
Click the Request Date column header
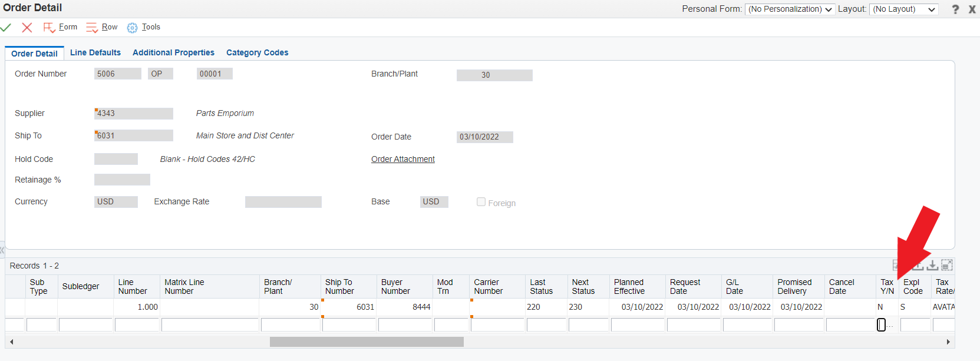(694, 287)
